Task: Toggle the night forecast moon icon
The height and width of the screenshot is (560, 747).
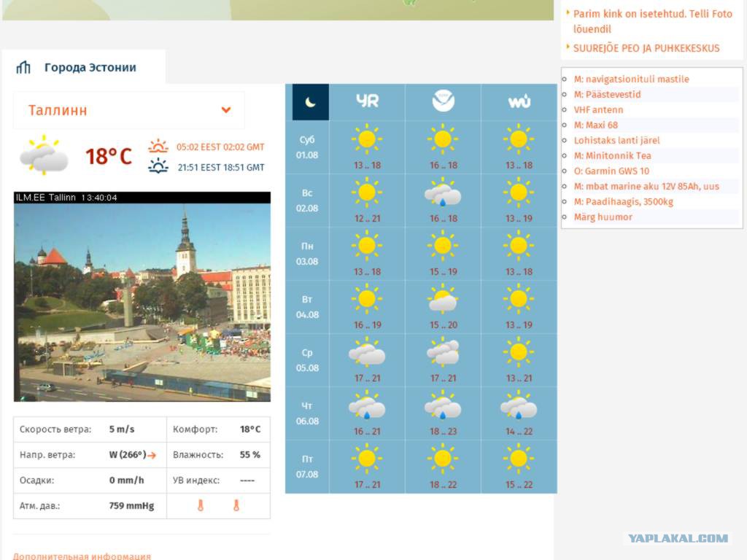Action: (311, 102)
